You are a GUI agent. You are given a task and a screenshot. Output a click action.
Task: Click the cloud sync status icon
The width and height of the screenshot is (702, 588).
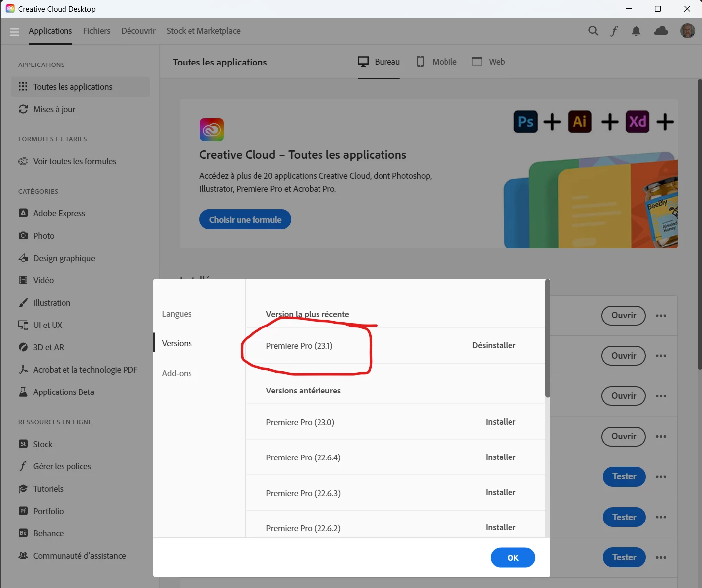661,31
